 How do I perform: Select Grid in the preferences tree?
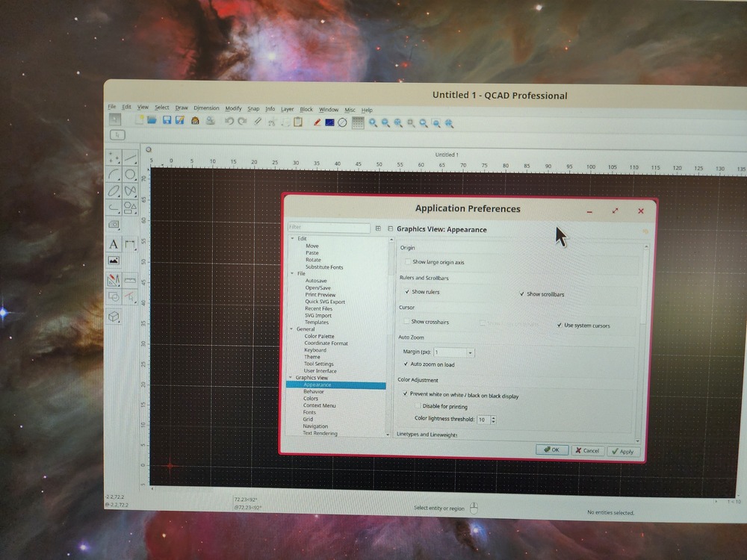[309, 420]
